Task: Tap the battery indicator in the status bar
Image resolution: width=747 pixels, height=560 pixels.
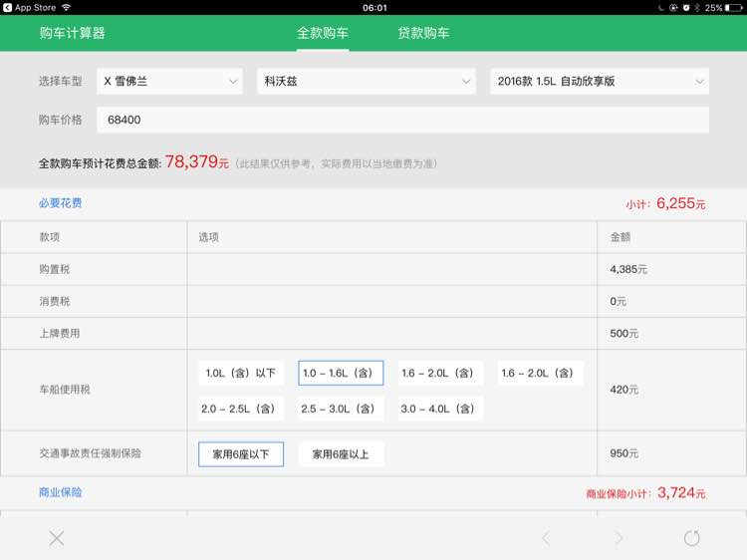Action: 734,8
